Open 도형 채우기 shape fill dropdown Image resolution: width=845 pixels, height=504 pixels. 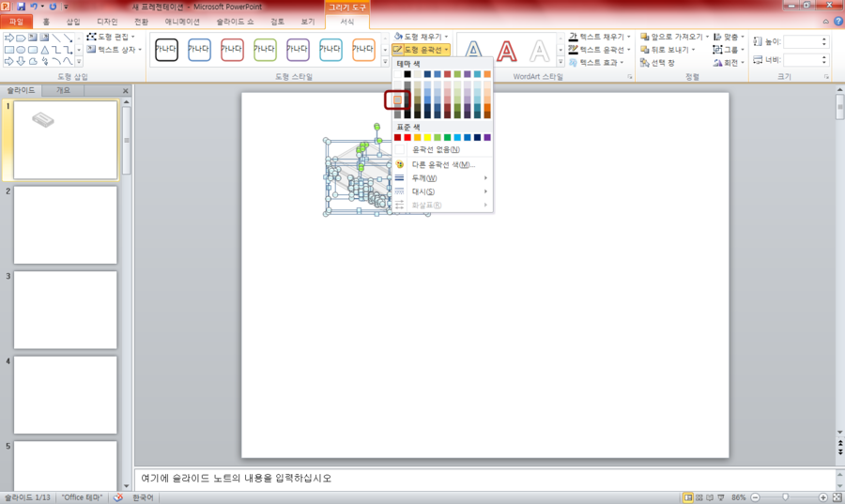coord(422,37)
